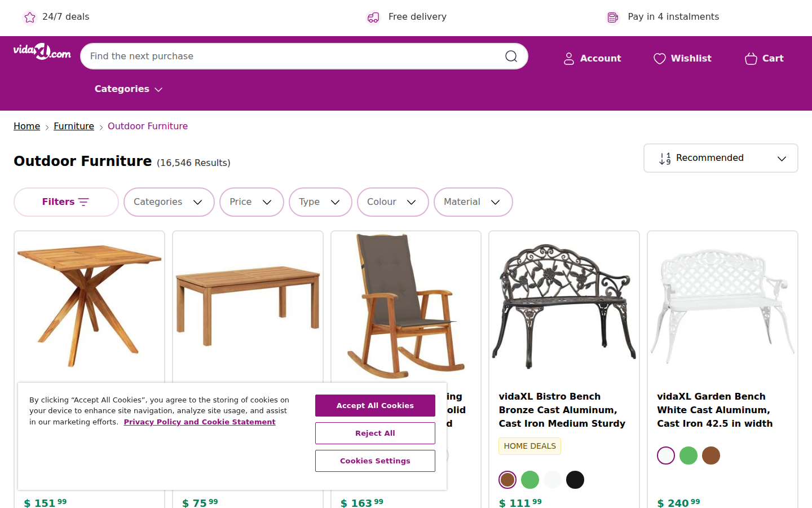Click the 24/7 deals star icon

tap(30, 17)
